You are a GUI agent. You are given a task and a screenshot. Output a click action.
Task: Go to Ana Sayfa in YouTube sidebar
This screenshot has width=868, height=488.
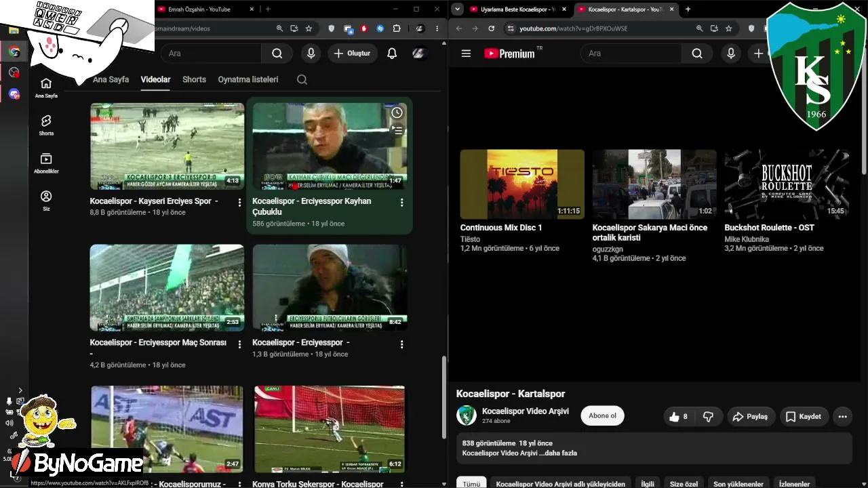coord(46,87)
